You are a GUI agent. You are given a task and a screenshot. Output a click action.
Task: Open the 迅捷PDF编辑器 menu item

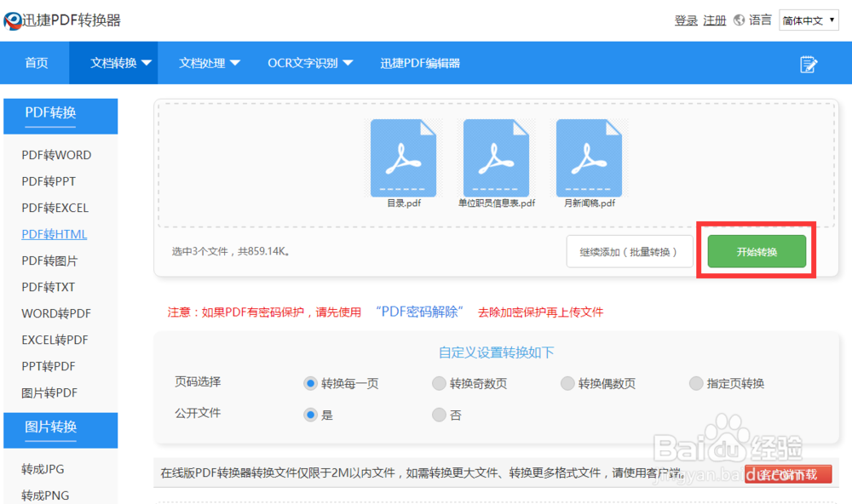(x=419, y=62)
